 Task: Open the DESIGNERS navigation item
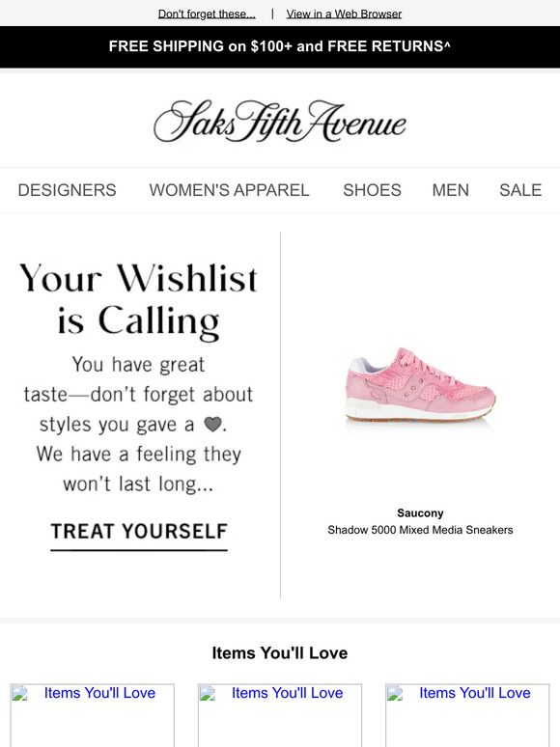click(x=68, y=190)
